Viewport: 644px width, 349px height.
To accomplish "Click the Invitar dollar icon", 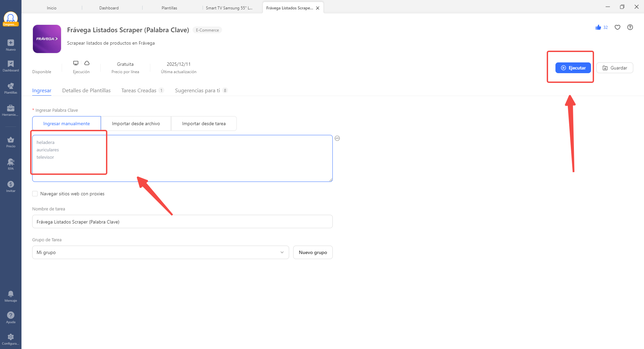I will click(x=11, y=186).
